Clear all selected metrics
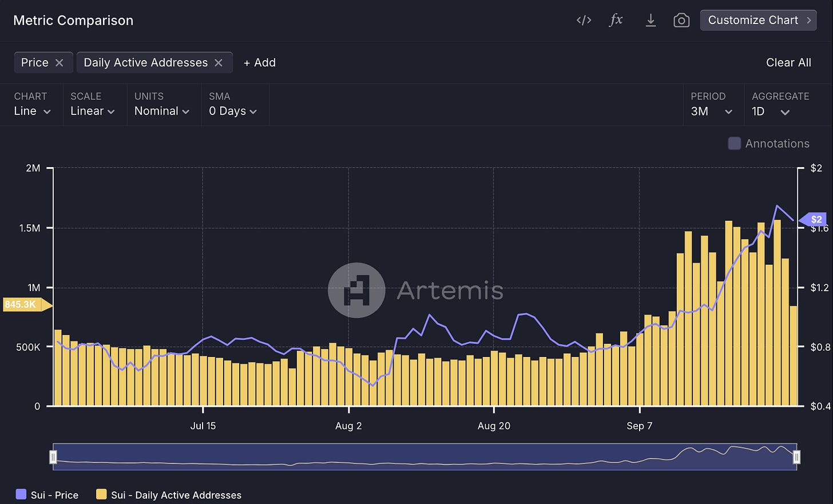 point(788,63)
